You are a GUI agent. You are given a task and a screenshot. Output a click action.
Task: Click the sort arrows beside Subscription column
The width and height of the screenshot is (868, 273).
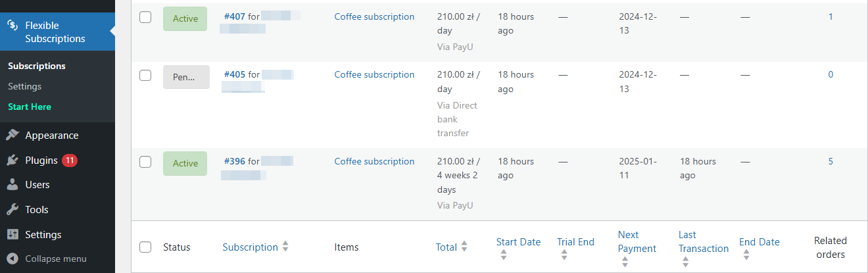coord(285,247)
